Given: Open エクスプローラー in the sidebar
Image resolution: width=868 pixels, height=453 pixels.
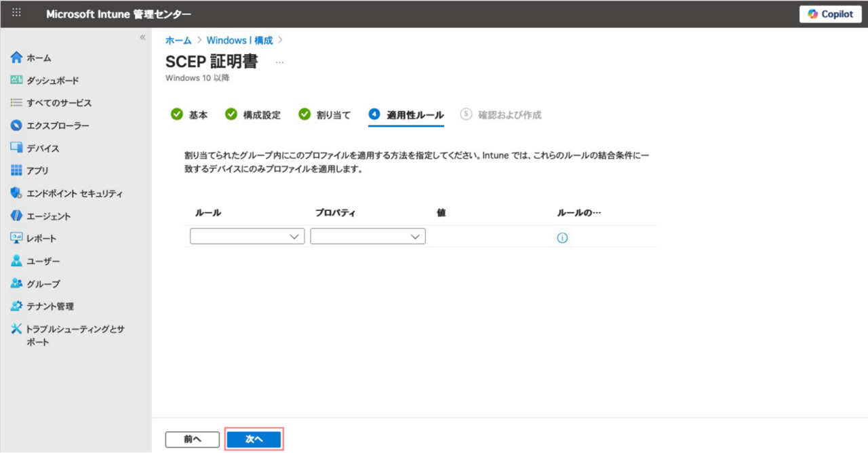Looking at the screenshot, I should pos(58,125).
